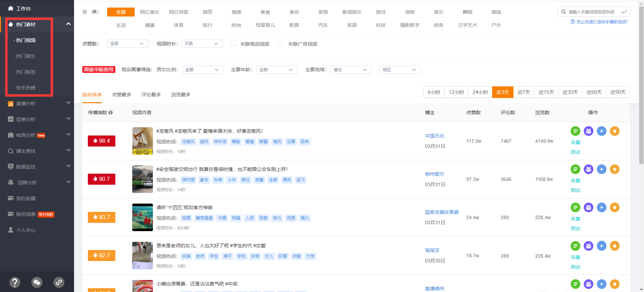Select 近90天 time range
Screen dimensions: 644x292
coord(618,92)
